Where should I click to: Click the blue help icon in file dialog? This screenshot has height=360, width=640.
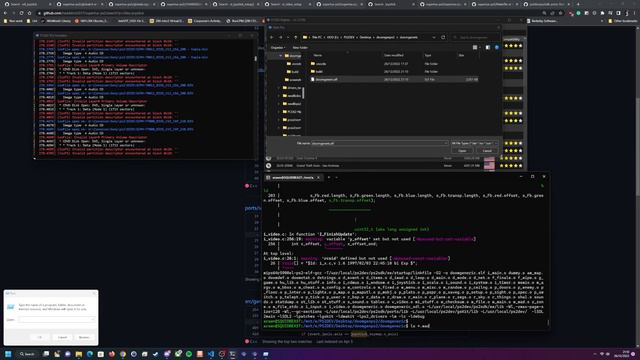pos(497,48)
